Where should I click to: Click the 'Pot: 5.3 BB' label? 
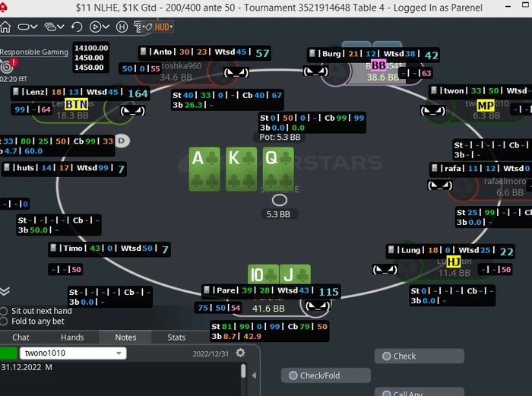click(280, 137)
